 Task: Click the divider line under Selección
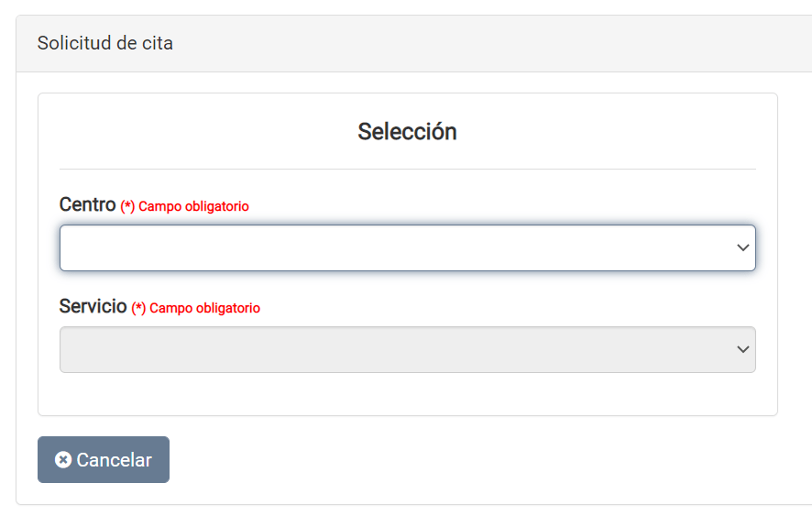(407, 170)
